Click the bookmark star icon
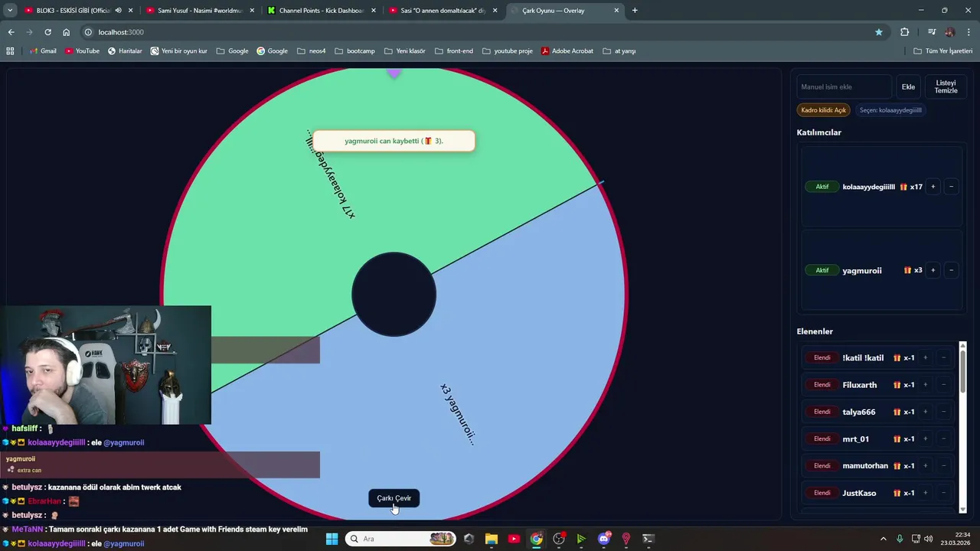 [x=879, y=32]
